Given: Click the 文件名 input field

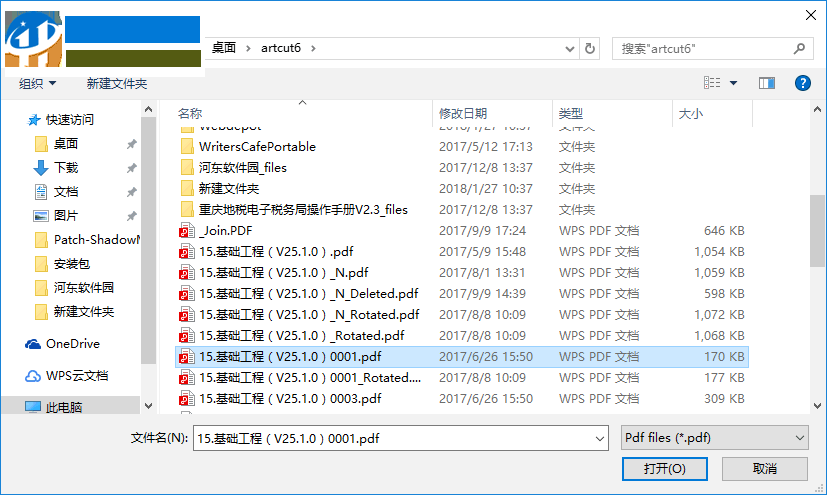Looking at the screenshot, I should pos(401,438).
